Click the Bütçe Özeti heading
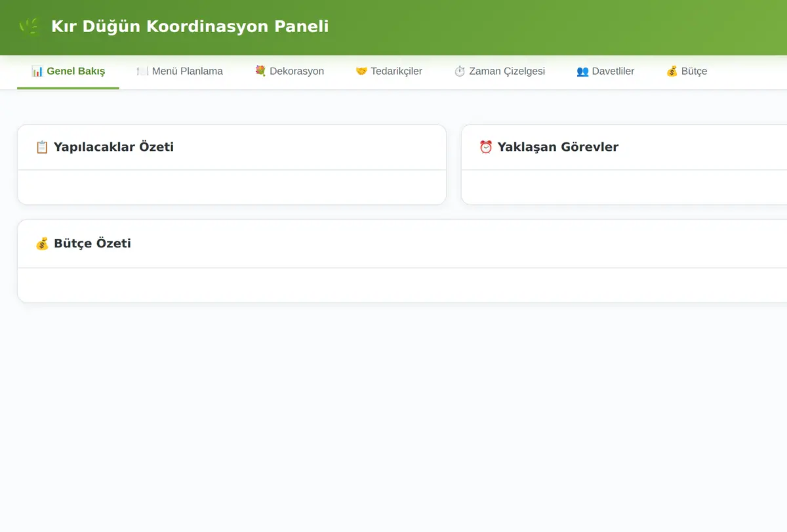This screenshot has width=787, height=532. coord(92,243)
